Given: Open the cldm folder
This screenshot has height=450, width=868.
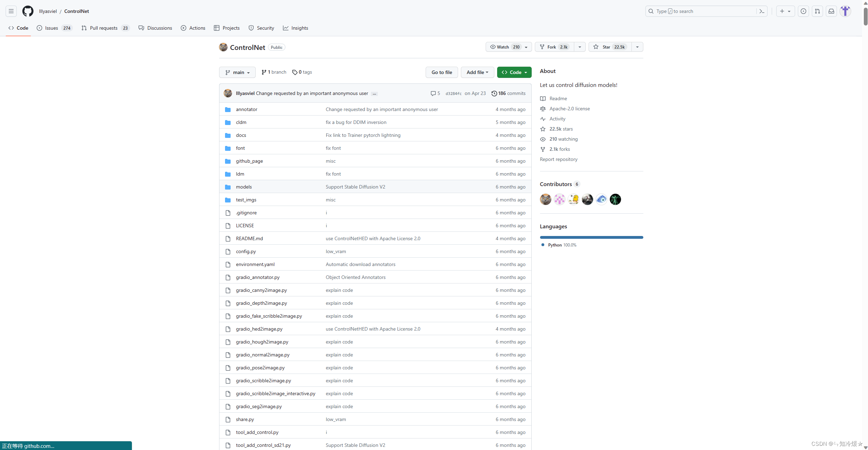Looking at the screenshot, I should 241,122.
